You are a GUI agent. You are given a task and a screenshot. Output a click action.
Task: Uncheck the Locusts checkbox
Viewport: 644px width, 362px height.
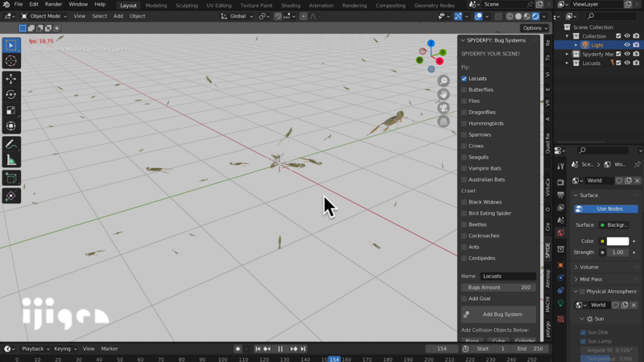coord(464,78)
